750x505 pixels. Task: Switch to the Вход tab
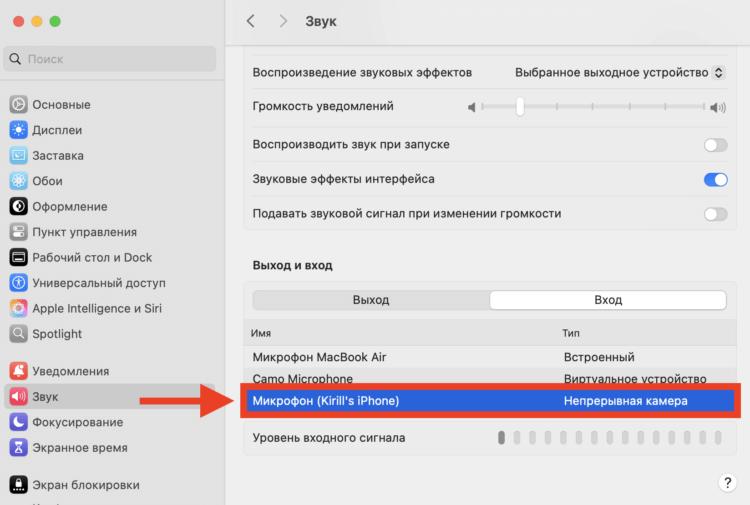pyautogui.click(x=608, y=300)
